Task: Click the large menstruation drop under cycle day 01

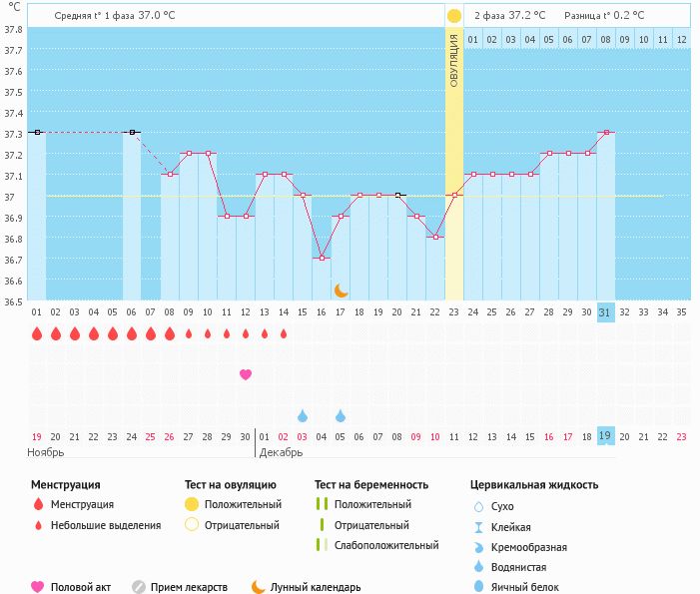Action: point(37,333)
